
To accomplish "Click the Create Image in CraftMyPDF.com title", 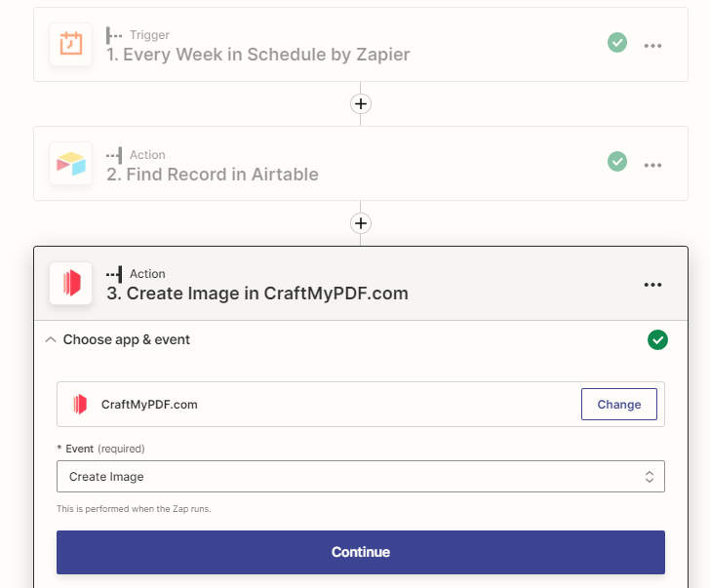I will pos(257,294).
